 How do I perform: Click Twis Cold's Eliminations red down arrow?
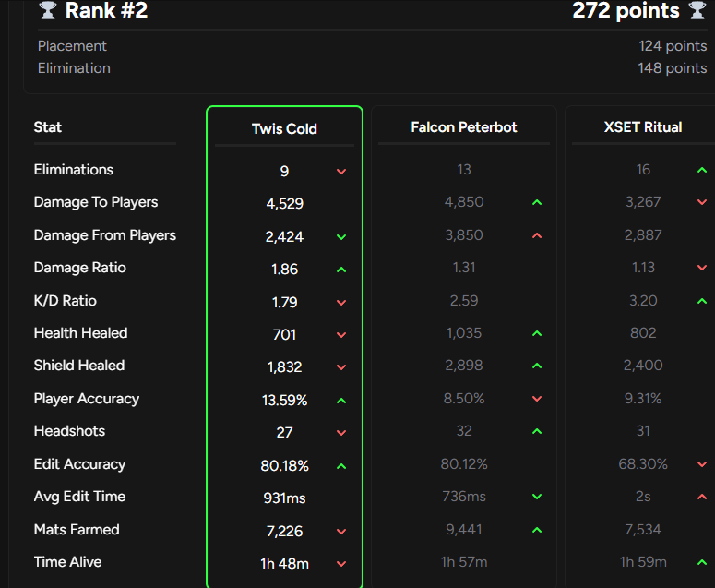(x=341, y=172)
